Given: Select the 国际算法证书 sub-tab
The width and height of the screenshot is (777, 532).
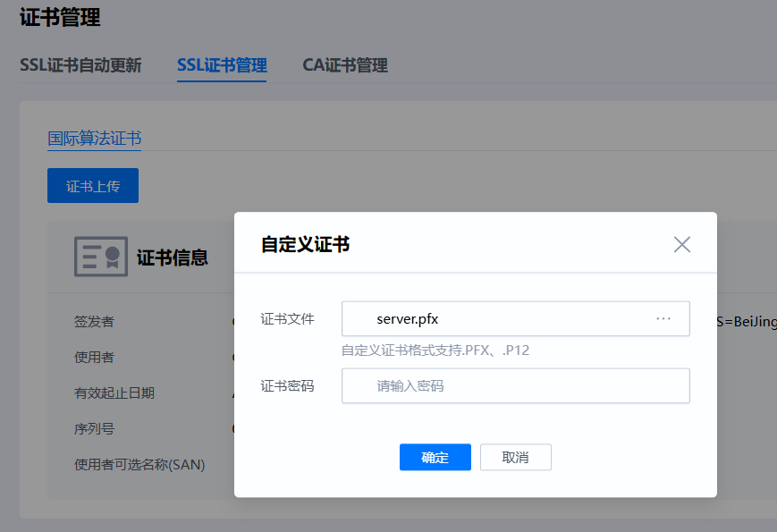Looking at the screenshot, I should (x=94, y=138).
